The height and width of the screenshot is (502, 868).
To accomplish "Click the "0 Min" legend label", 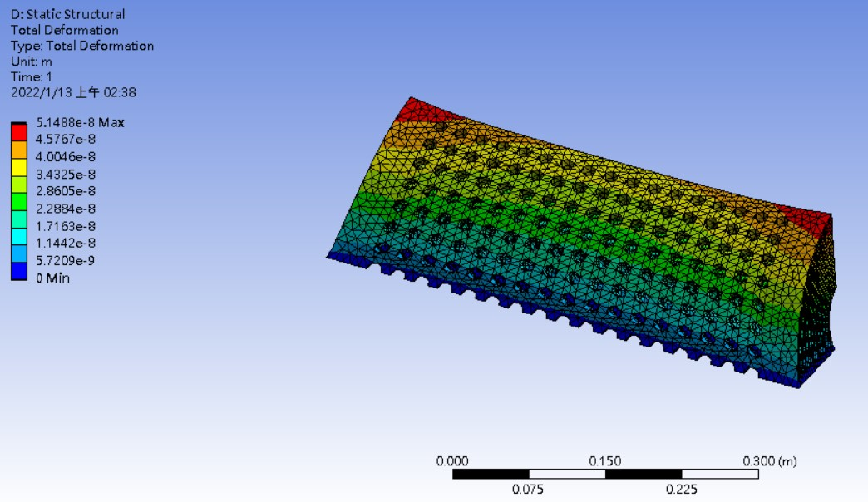I will point(52,278).
